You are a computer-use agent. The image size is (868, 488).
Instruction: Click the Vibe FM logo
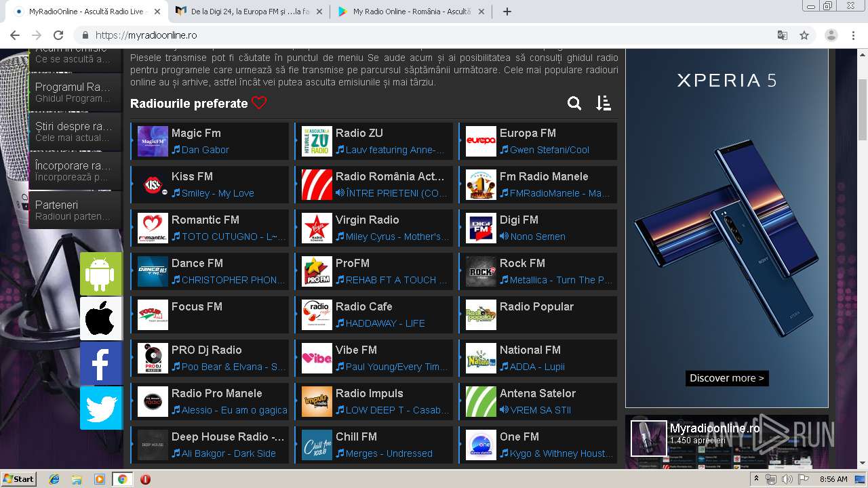[x=317, y=358]
